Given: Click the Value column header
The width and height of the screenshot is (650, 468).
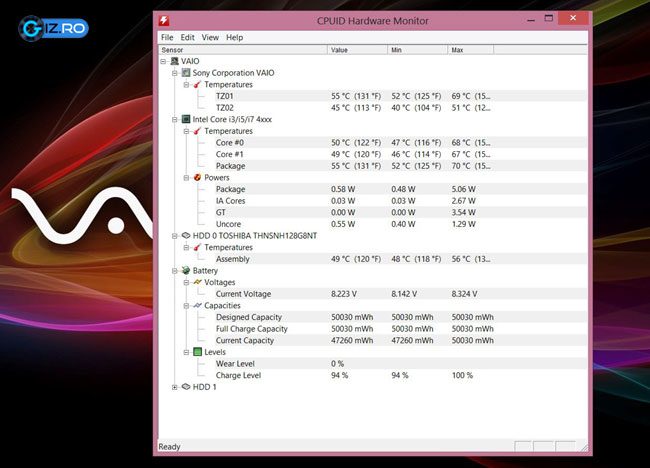Looking at the screenshot, I should 357,50.
